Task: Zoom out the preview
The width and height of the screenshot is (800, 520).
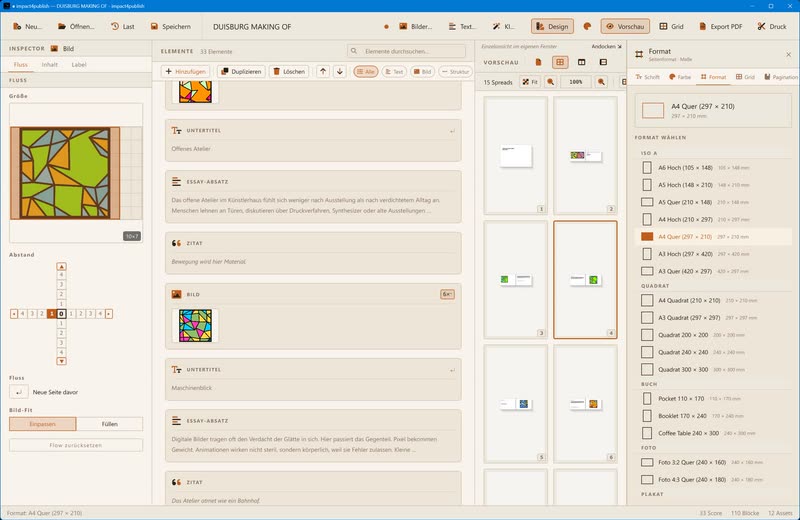Action: [x=551, y=82]
